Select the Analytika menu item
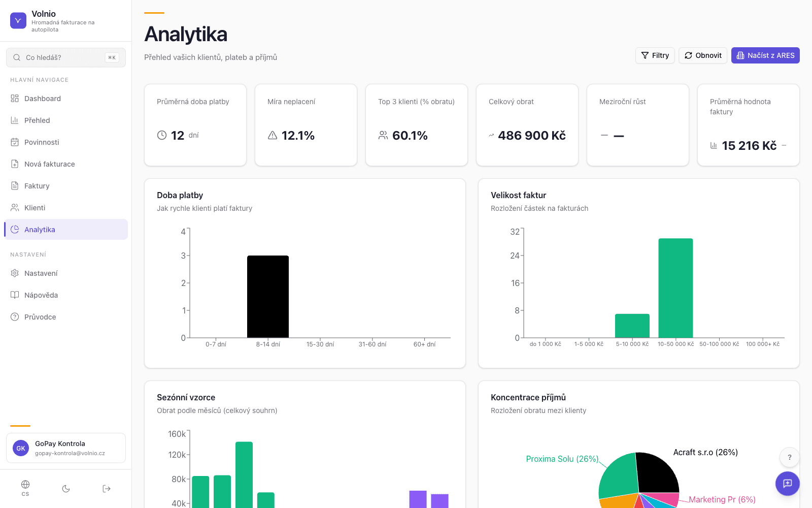The width and height of the screenshot is (812, 508). tap(66, 230)
